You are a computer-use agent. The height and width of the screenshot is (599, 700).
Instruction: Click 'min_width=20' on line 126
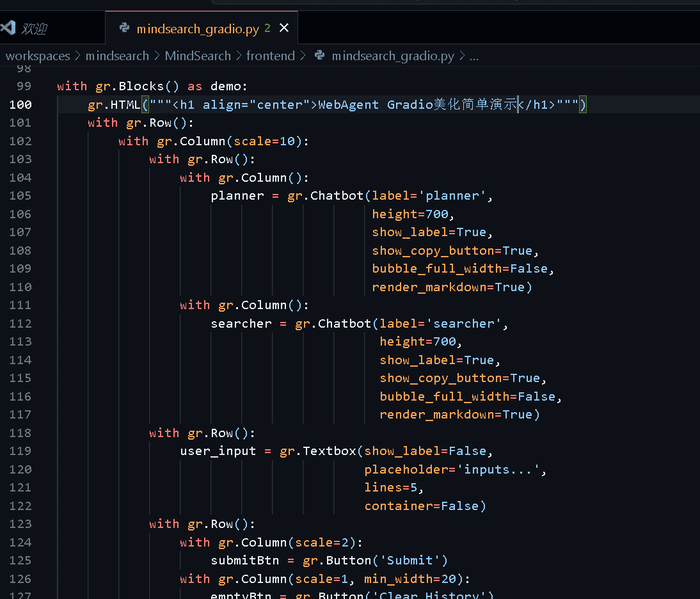coord(410,579)
